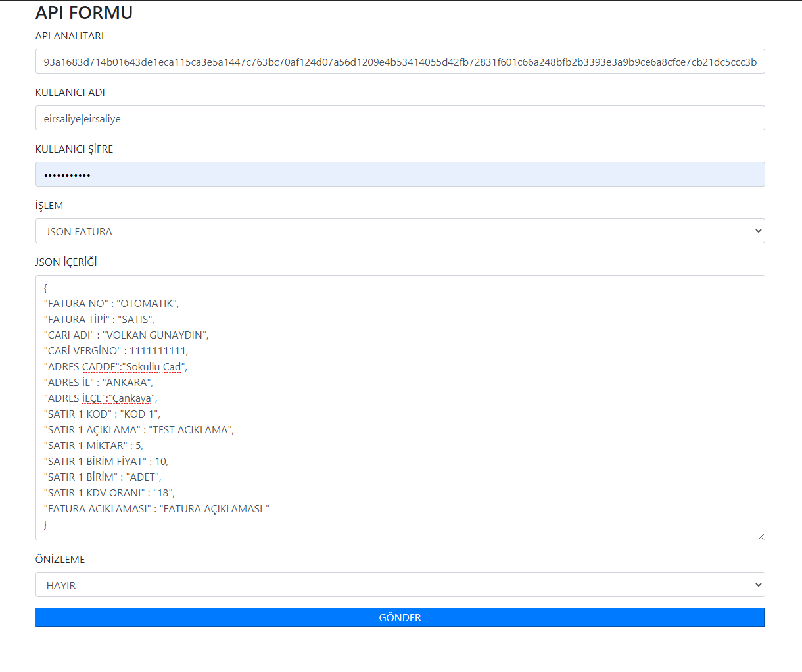
Task: Click the "SATIR 1 AÇIKLAMA" JSON line
Action: pos(139,430)
